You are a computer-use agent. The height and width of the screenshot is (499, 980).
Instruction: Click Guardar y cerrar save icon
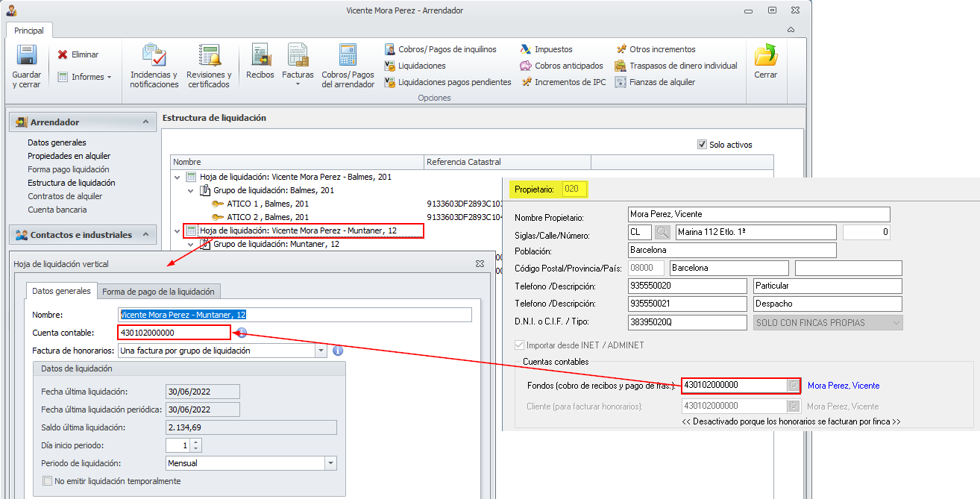tap(27, 56)
